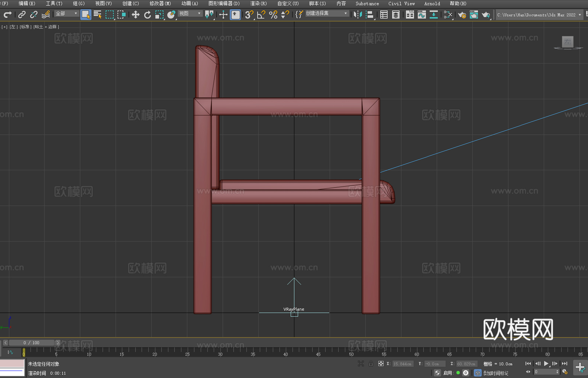The width and height of the screenshot is (588, 378).
Task: Open 视图 reference coordinate system dropdown
Action: coord(190,13)
